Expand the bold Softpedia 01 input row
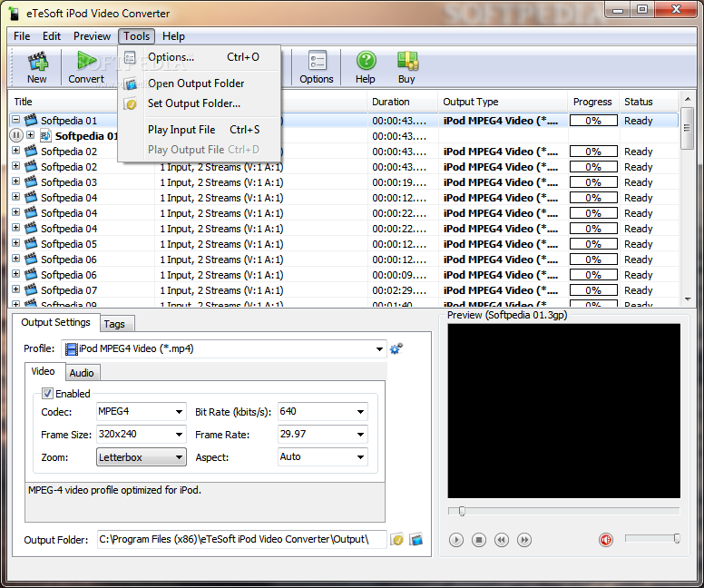Screen dimensions: 704x588 click(30, 135)
